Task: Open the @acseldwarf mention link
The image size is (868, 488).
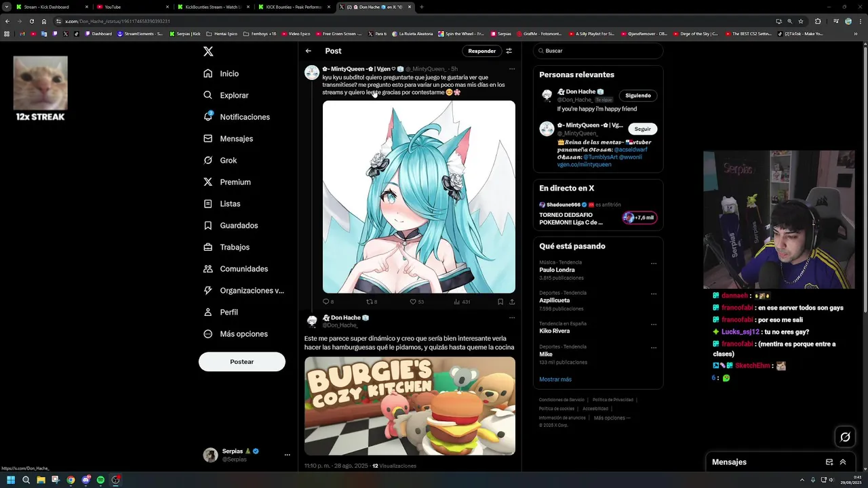Action: tap(631, 149)
